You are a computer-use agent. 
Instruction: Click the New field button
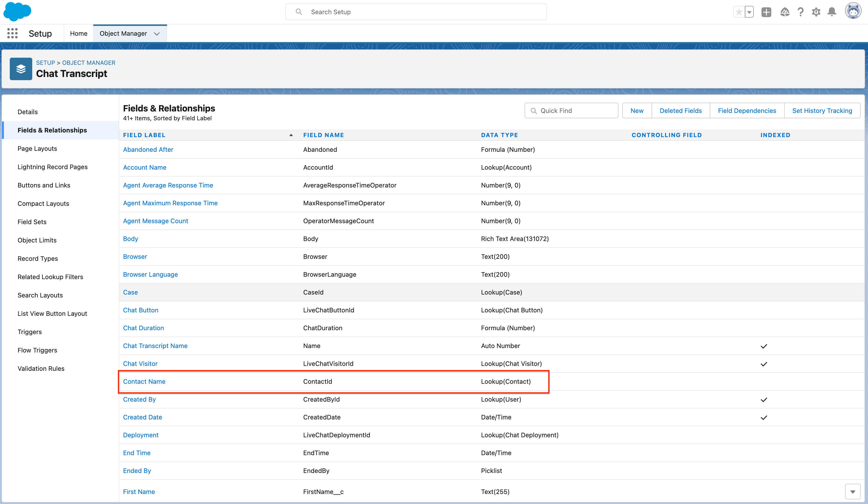pyautogui.click(x=637, y=111)
